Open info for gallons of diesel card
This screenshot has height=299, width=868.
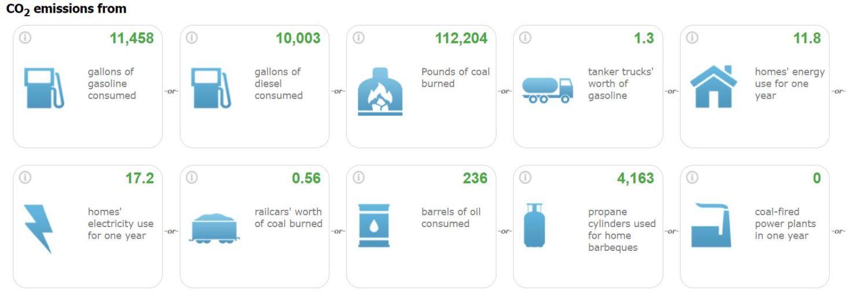click(192, 38)
